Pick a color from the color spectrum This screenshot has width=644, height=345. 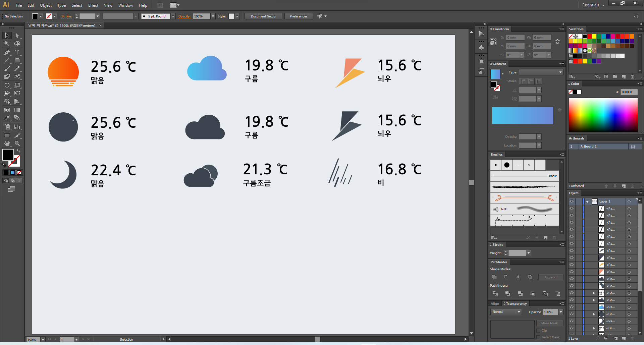click(603, 115)
